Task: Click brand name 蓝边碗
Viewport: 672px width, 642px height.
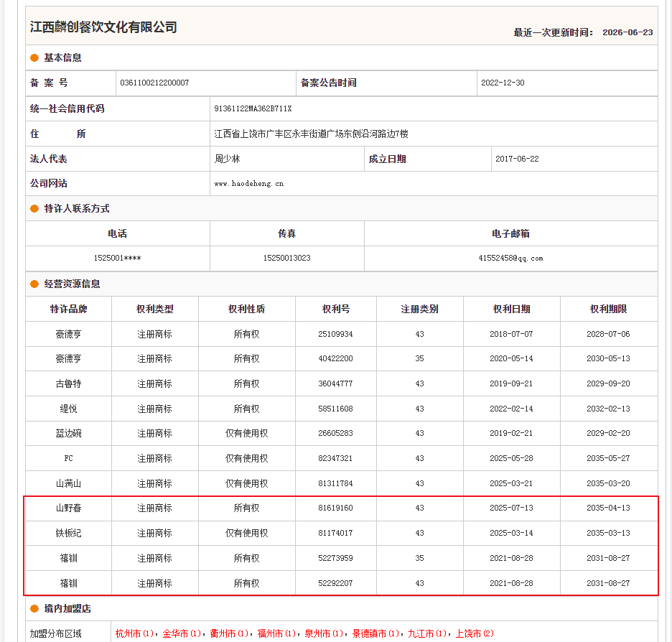Action: (69, 433)
